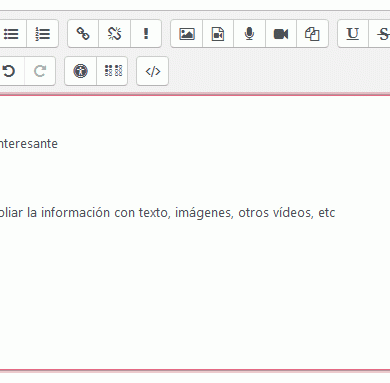Record audio with the microphone button

coord(249,34)
